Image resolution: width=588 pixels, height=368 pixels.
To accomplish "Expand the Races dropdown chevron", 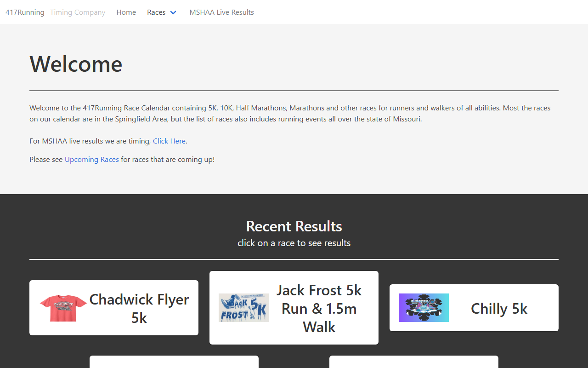I will click(173, 13).
